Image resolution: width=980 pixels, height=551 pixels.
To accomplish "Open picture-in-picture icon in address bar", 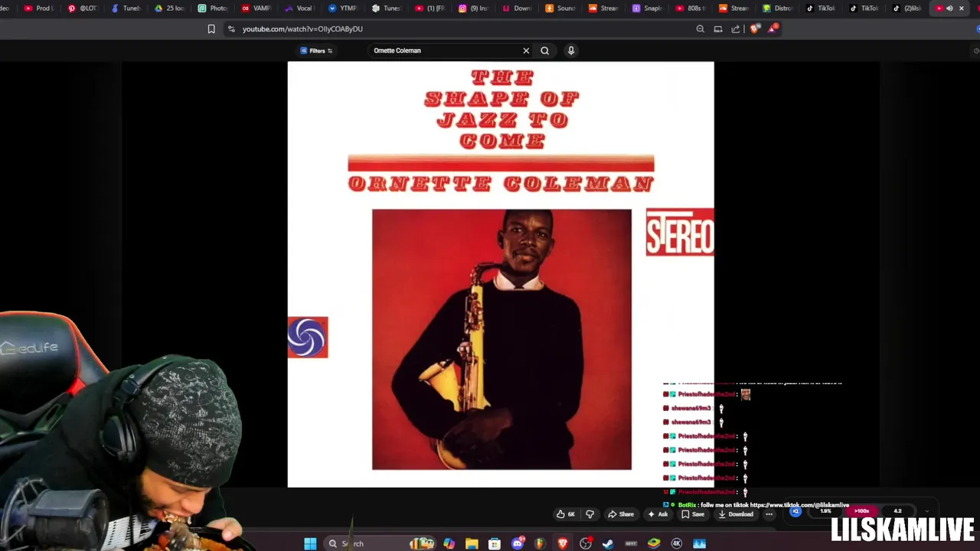I will click(x=718, y=29).
